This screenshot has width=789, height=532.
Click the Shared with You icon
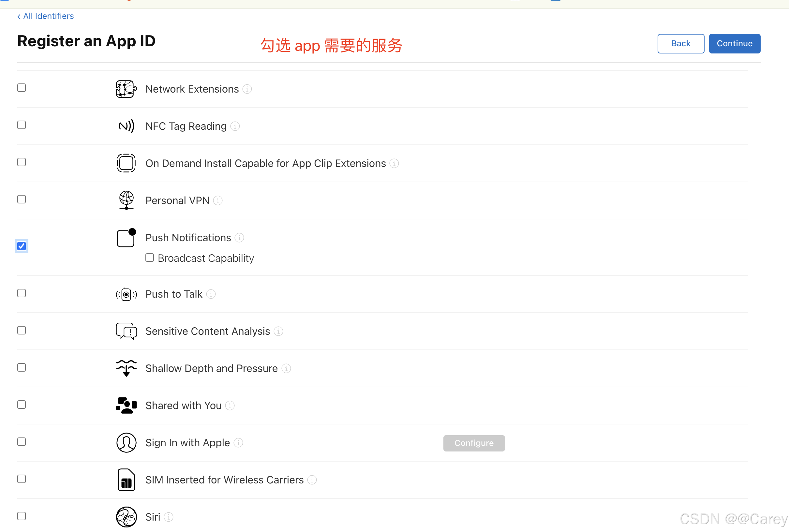click(126, 406)
